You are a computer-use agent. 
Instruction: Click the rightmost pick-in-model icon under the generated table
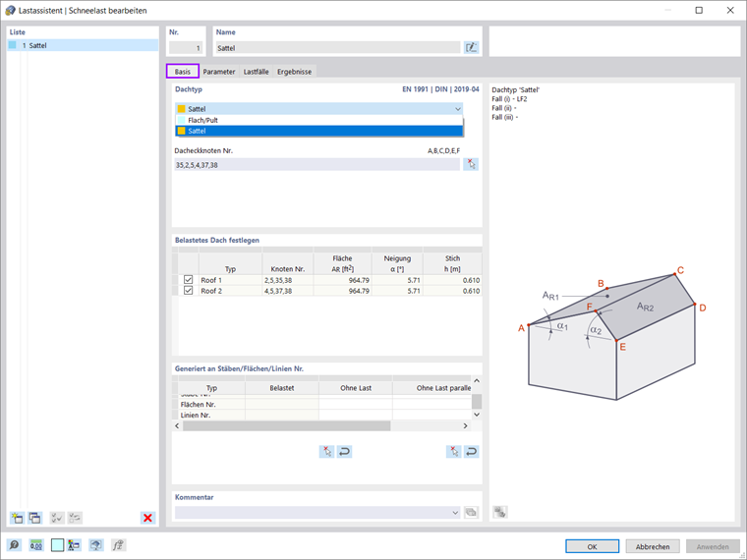pyautogui.click(x=453, y=451)
